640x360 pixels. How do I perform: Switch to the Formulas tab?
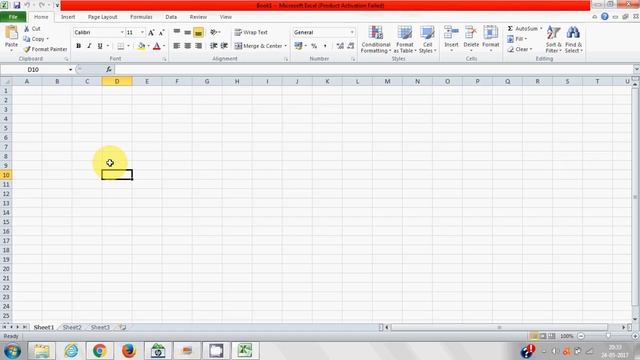[141, 17]
